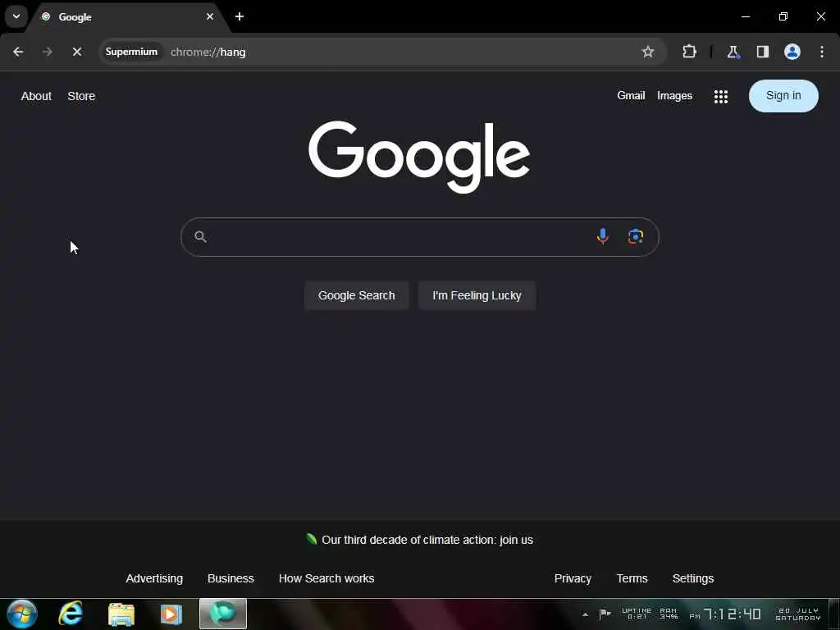Show hidden tray icons arrow
Screen dimensions: 840x630
tap(585, 614)
